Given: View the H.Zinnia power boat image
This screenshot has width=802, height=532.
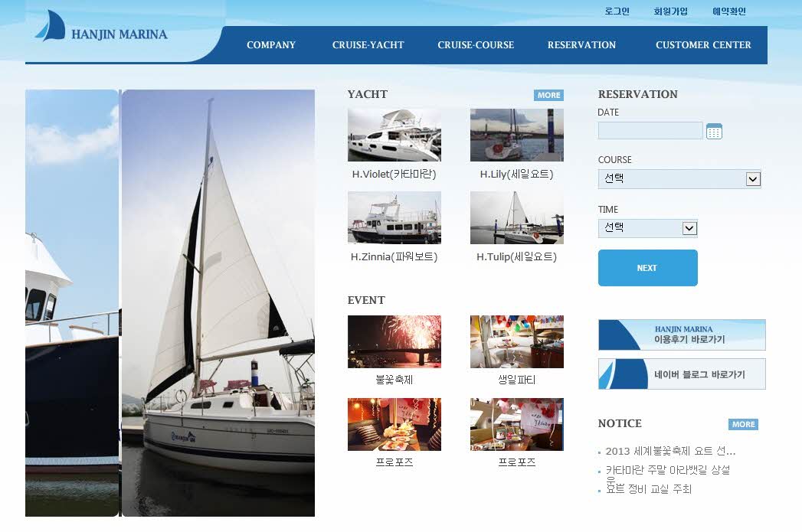Looking at the screenshot, I should pos(394,217).
